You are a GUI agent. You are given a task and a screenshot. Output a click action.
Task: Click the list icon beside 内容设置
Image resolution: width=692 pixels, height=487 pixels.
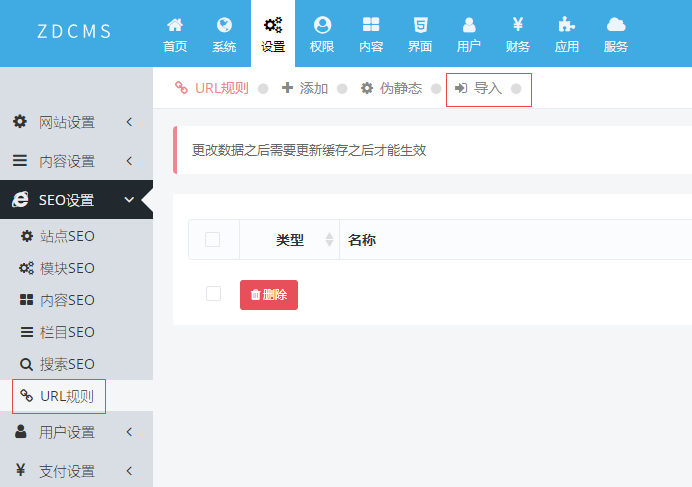point(20,160)
